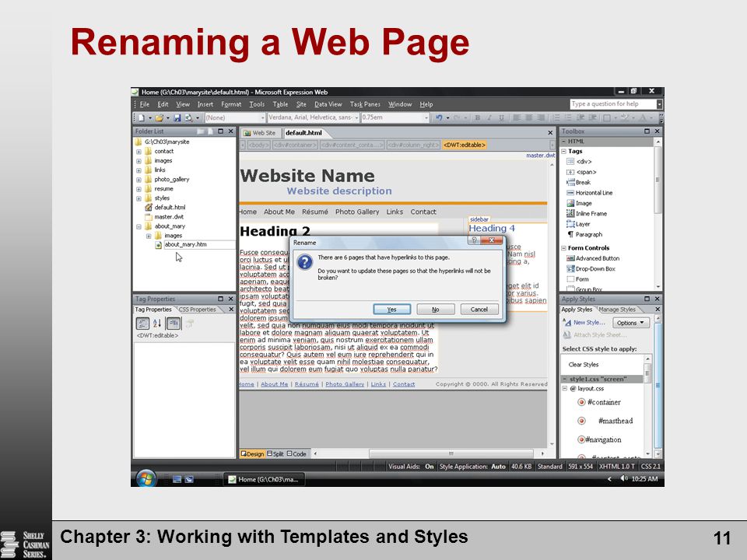Click the Clear Styles option
This screenshot has width=747, height=560.
pyautogui.click(x=583, y=365)
